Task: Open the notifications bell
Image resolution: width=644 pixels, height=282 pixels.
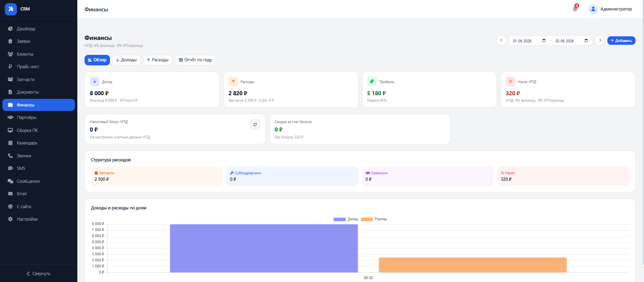Action: click(575, 9)
